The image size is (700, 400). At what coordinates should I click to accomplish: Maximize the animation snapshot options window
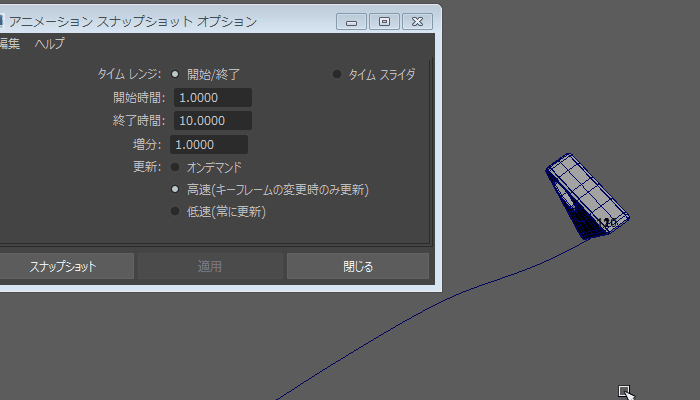pyautogui.click(x=384, y=21)
